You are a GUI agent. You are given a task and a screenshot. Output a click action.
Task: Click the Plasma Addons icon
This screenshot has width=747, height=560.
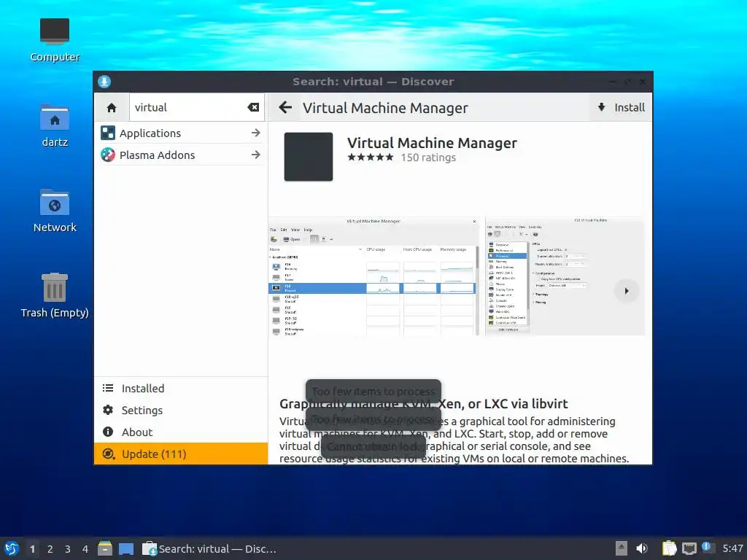(x=108, y=155)
